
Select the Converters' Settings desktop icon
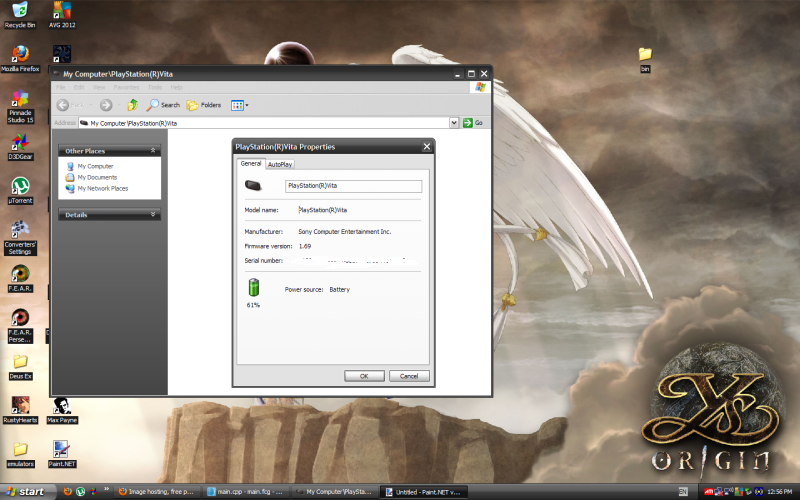(x=20, y=237)
